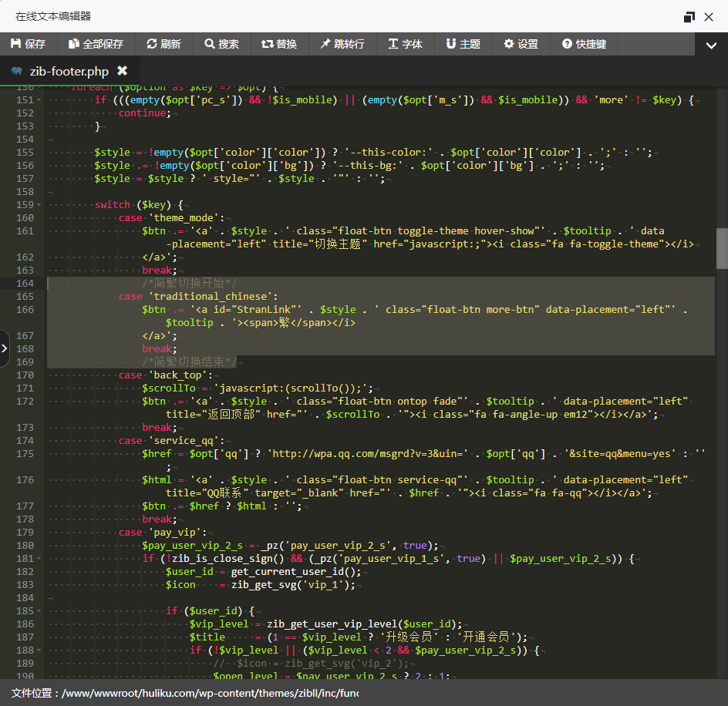This screenshot has width=728, height=706.
Task: Open the 主题 theme picker
Action: click(463, 44)
